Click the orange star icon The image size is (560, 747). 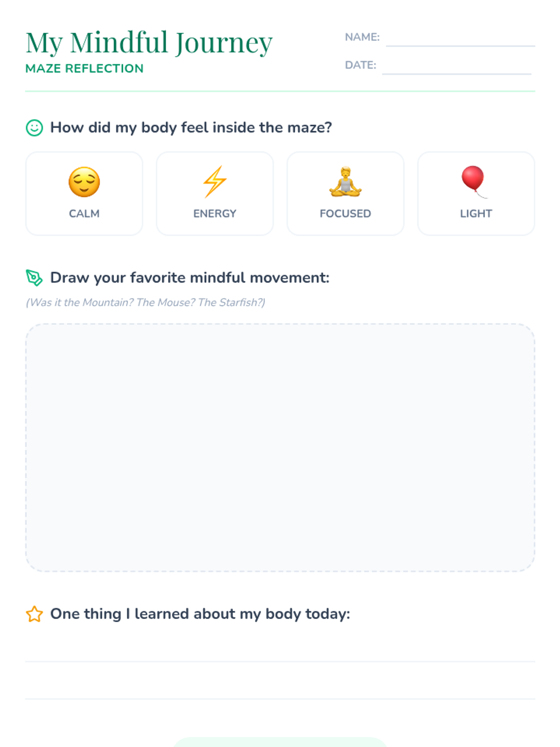point(34,614)
